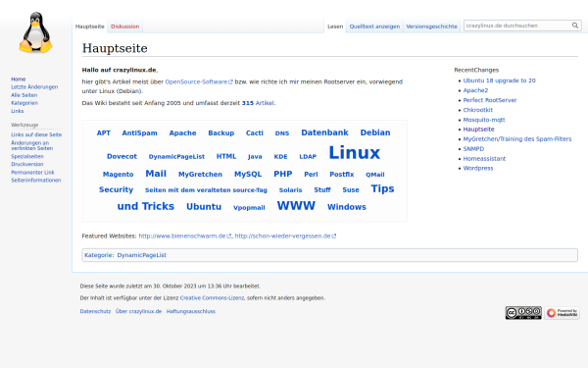Viewport: 588px width, 368px height.
Task: Open recent change Perfect RootServer
Action: coord(490,100)
